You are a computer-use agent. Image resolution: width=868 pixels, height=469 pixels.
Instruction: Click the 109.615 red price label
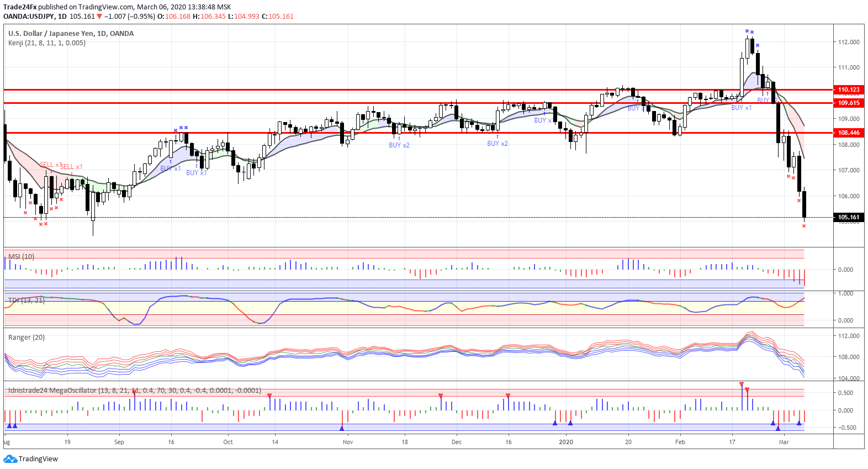(x=849, y=103)
